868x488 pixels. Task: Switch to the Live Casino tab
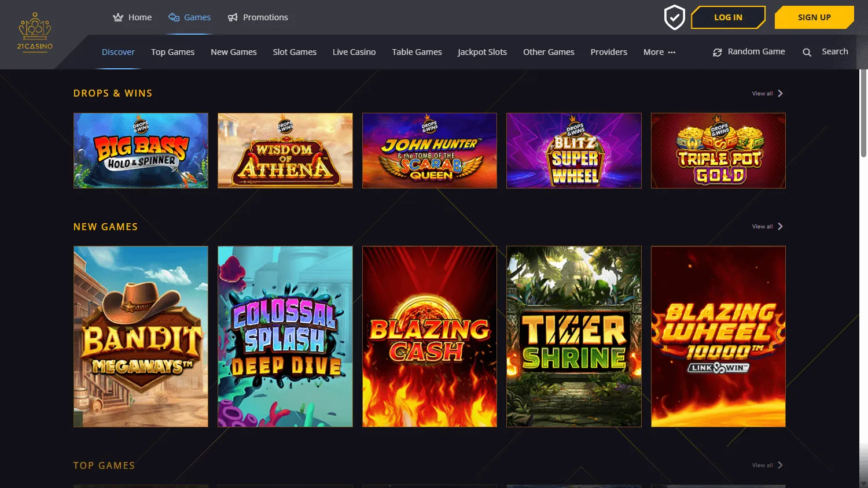(x=354, y=51)
